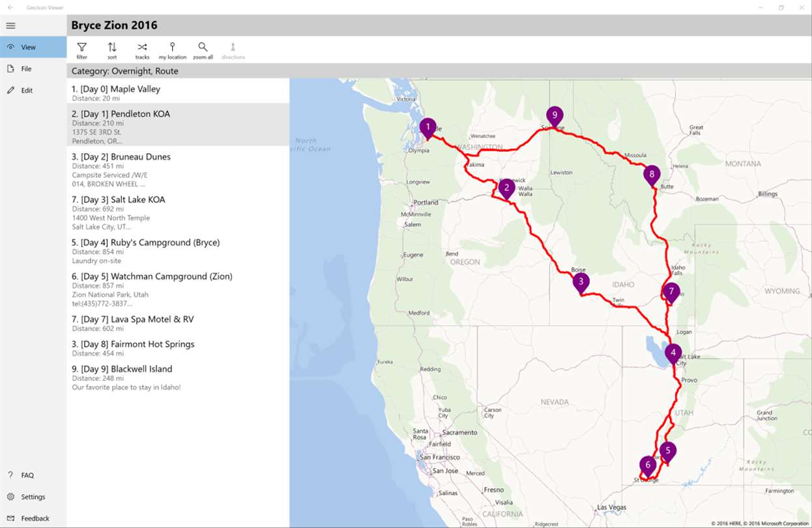812x528 pixels.
Task: Select the View tab in the sidebar
Action: [x=29, y=47]
